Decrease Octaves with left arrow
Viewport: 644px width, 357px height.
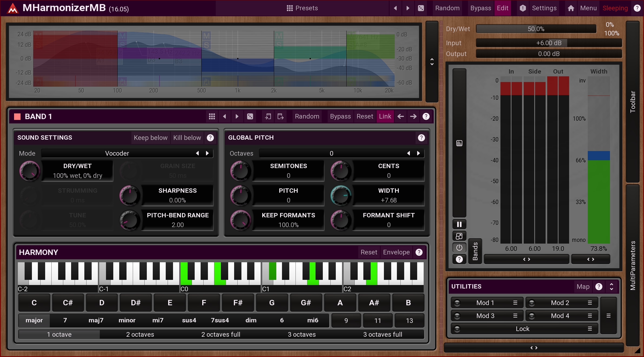[409, 153]
